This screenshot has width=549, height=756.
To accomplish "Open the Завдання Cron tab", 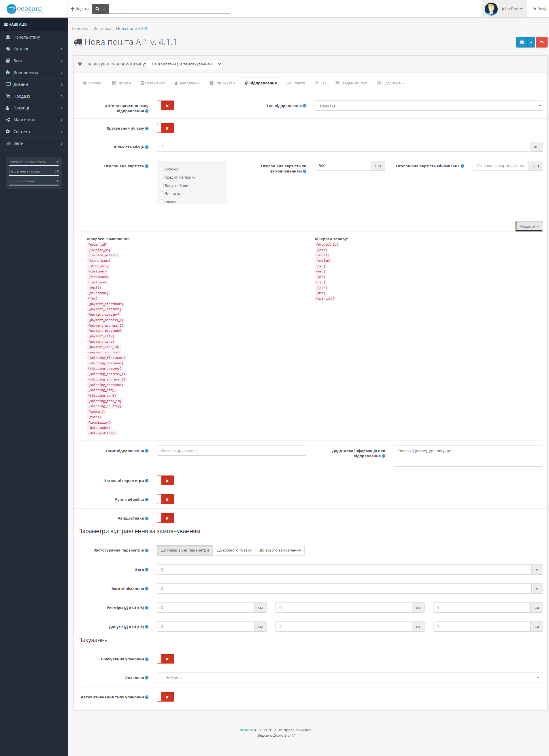I will click(351, 83).
